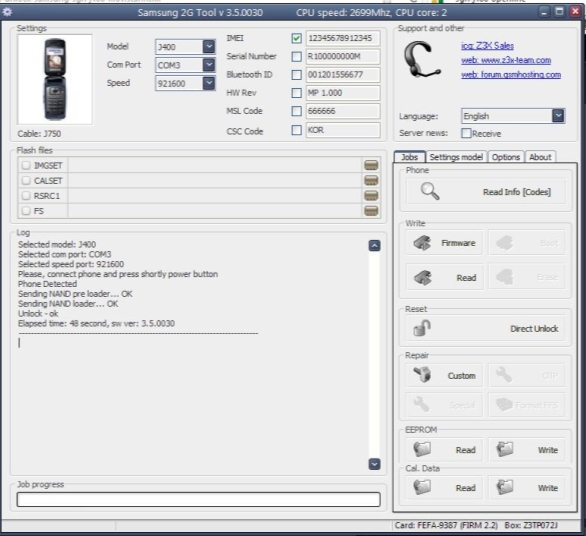Click the headset support icon
Viewport: 586px width, 536px height.
click(x=422, y=60)
